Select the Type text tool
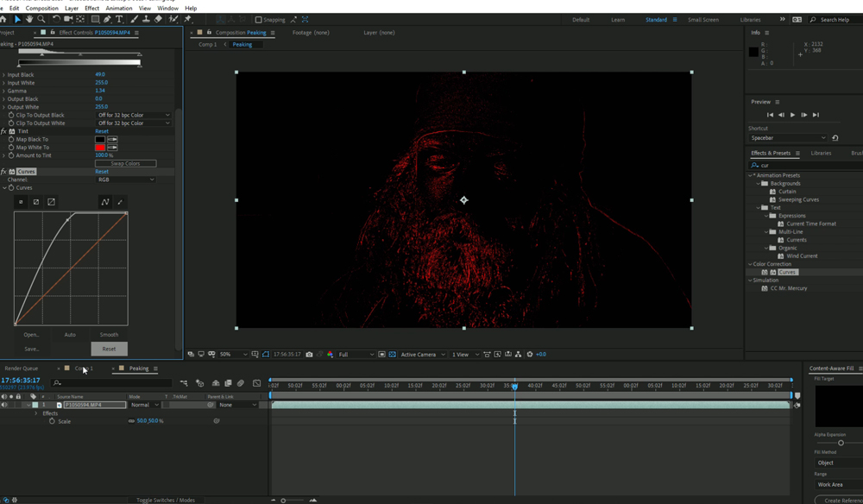Screen dimensions: 863x504 (119, 19)
